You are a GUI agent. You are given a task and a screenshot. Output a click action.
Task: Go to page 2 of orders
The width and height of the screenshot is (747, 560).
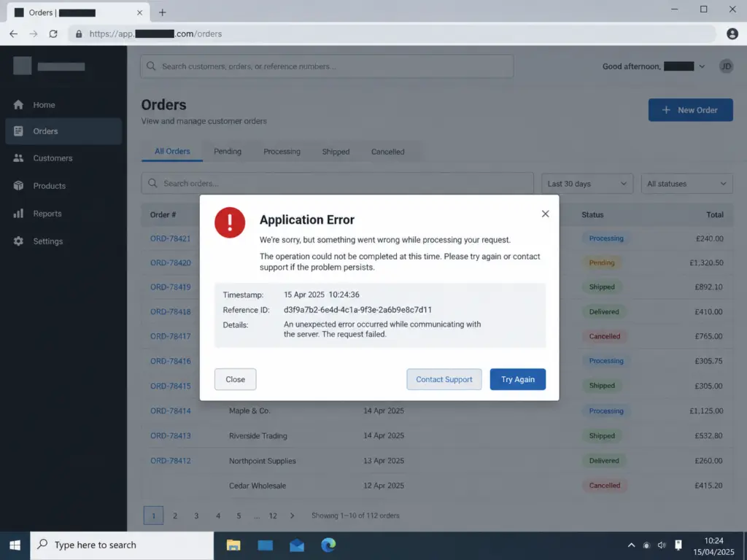pos(175,516)
